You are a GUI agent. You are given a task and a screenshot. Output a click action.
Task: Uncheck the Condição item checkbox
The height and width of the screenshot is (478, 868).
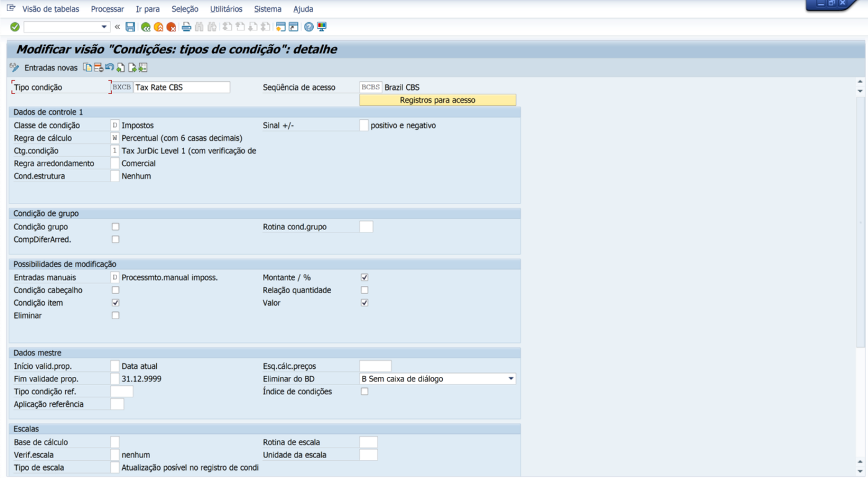pyautogui.click(x=115, y=303)
